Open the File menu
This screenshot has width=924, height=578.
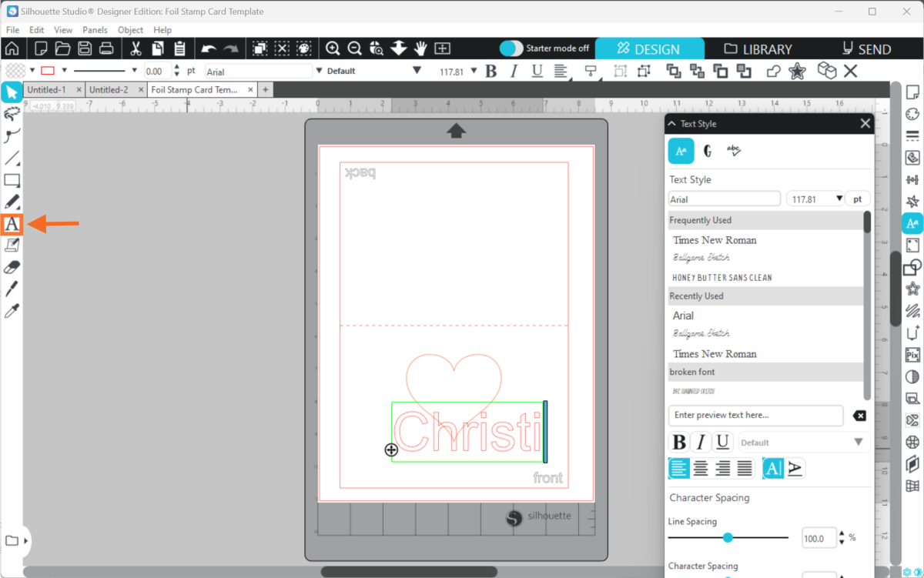(12, 30)
